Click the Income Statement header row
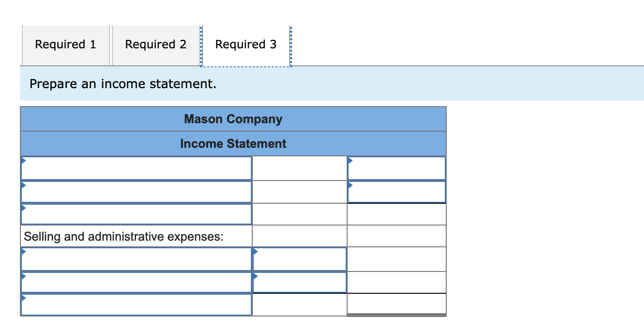Image resolution: width=644 pixels, height=325 pixels. pos(233,144)
